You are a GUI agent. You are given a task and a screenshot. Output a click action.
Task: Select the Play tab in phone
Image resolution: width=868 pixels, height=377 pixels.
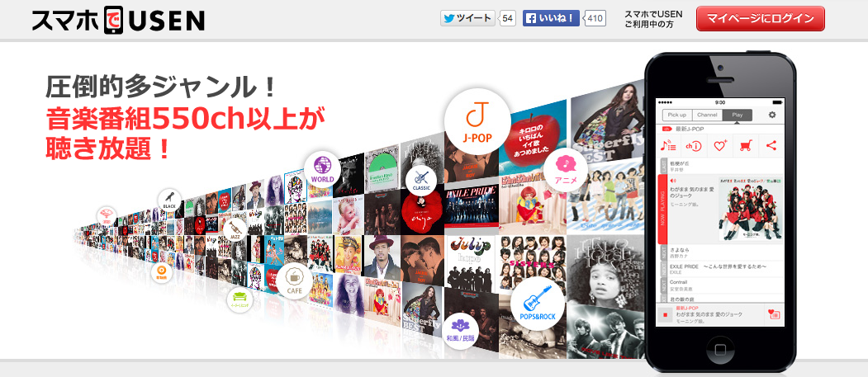click(x=738, y=115)
